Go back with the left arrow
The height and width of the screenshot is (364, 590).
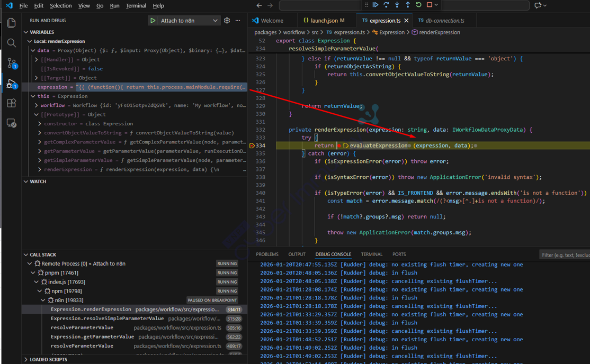(x=259, y=5)
